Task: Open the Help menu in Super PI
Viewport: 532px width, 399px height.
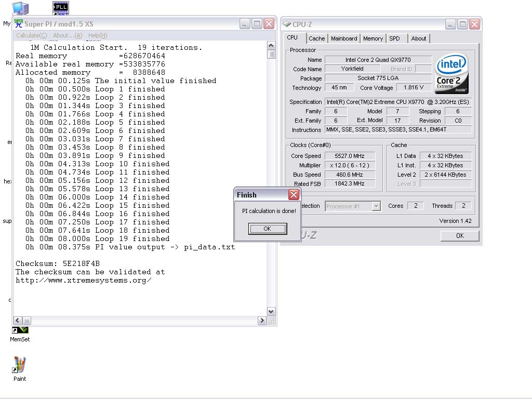Action: [98, 35]
